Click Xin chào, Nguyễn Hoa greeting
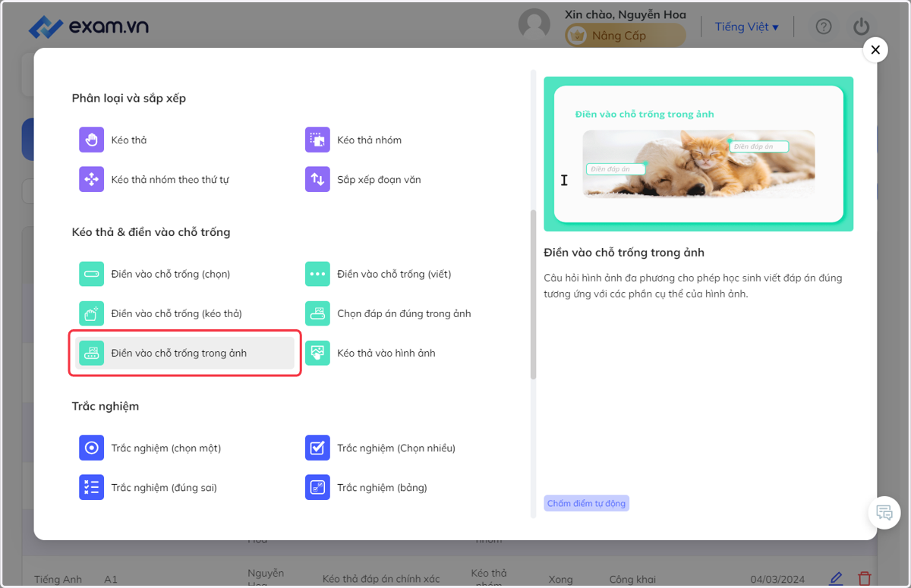Image resolution: width=911 pixels, height=588 pixels. (x=626, y=14)
